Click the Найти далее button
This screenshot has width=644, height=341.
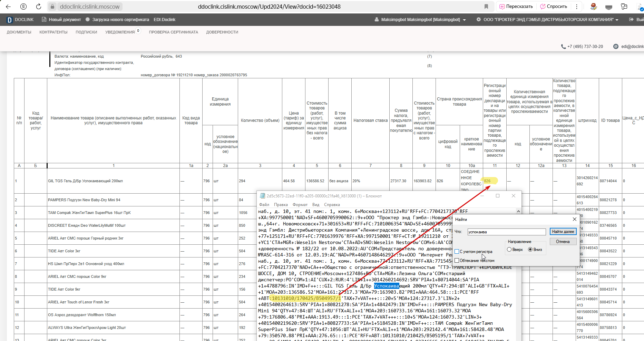(563, 232)
